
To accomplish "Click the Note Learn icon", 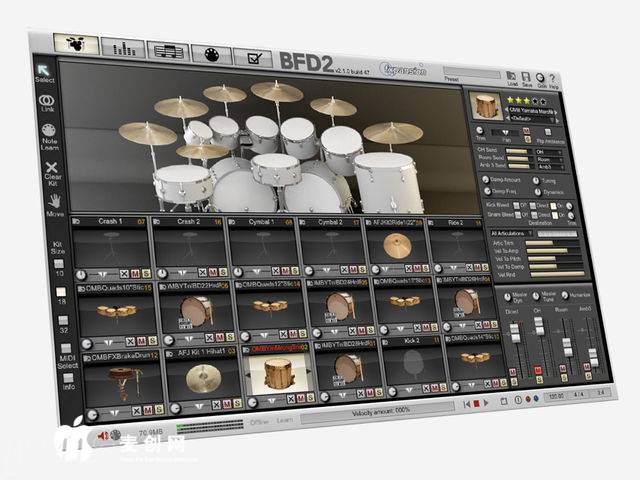I will pos(47,131).
